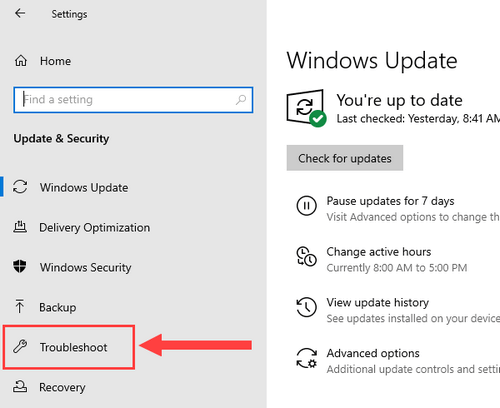Click the Settings window title text
The width and height of the screenshot is (500, 408).
point(69,14)
